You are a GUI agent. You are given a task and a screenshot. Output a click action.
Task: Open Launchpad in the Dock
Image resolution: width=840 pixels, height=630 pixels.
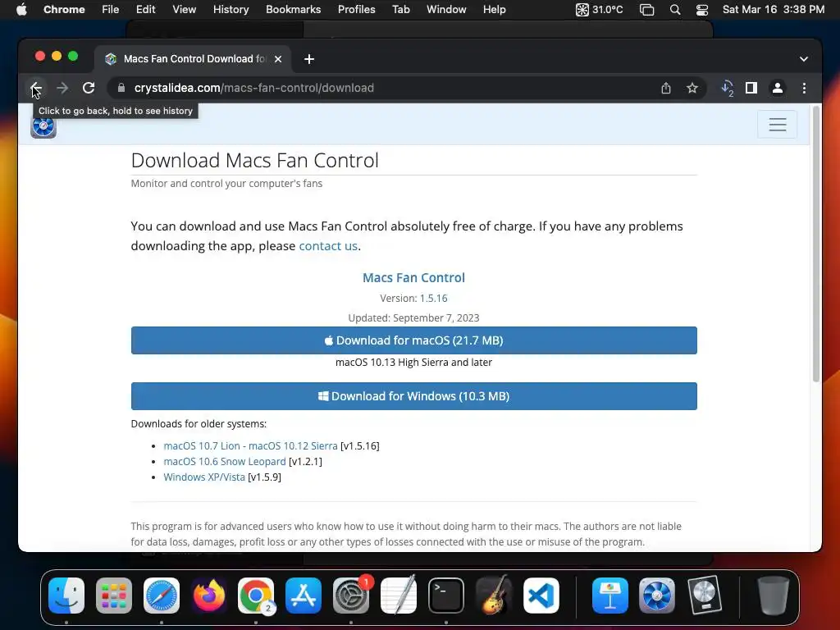click(x=113, y=596)
